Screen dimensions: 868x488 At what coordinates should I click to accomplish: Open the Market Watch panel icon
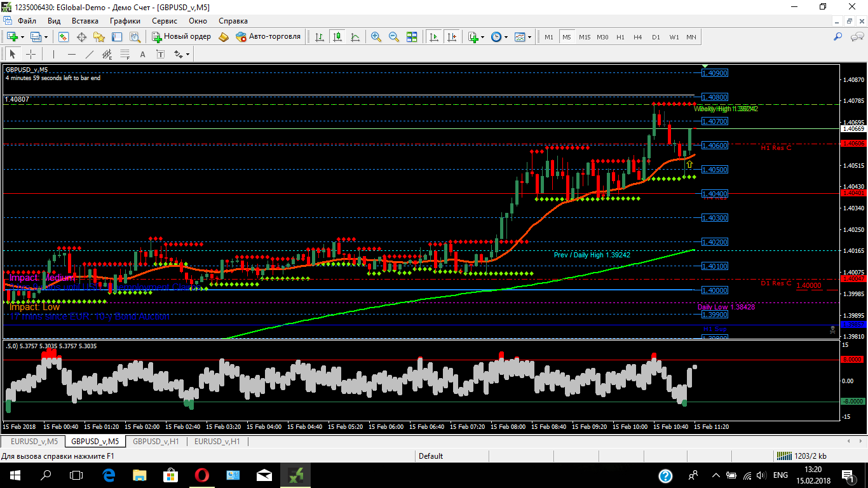click(x=64, y=37)
